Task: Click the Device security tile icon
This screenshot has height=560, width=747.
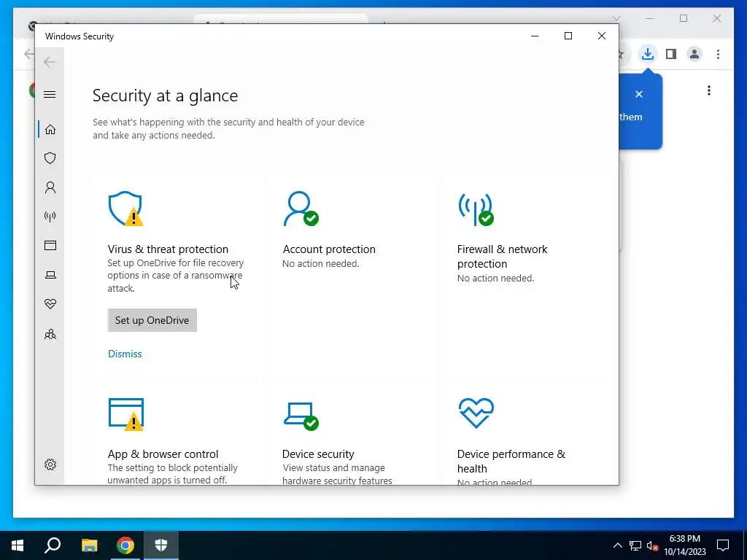Action: [x=301, y=416]
